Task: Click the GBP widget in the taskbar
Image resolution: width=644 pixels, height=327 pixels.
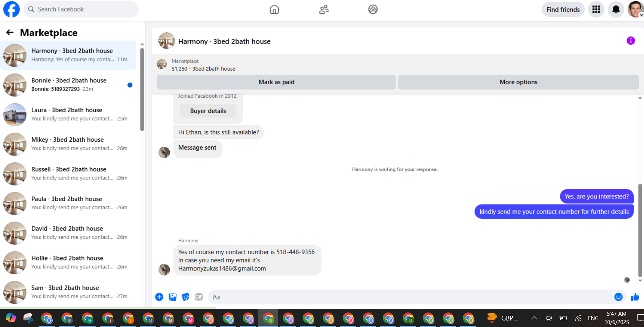Action: 503,318
